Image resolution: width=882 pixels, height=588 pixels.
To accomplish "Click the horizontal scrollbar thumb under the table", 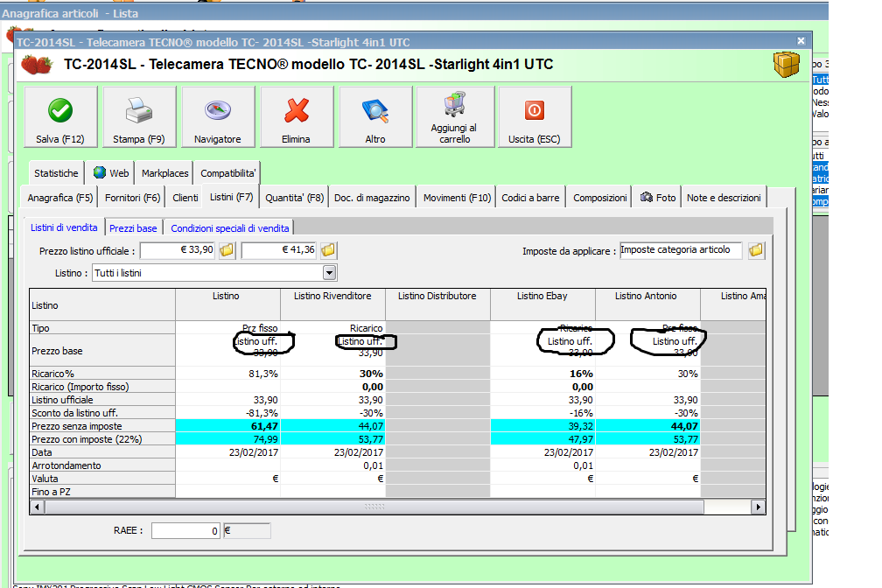I will click(374, 507).
